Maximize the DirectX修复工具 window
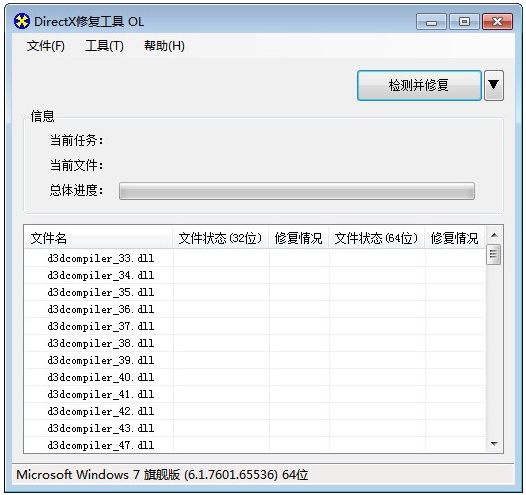The height and width of the screenshot is (495, 526). [464, 22]
